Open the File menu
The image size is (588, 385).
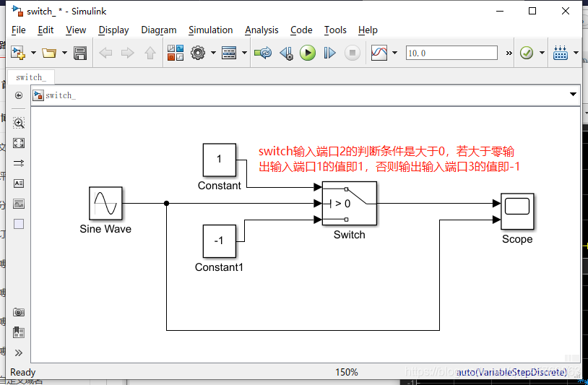click(x=18, y=30)
